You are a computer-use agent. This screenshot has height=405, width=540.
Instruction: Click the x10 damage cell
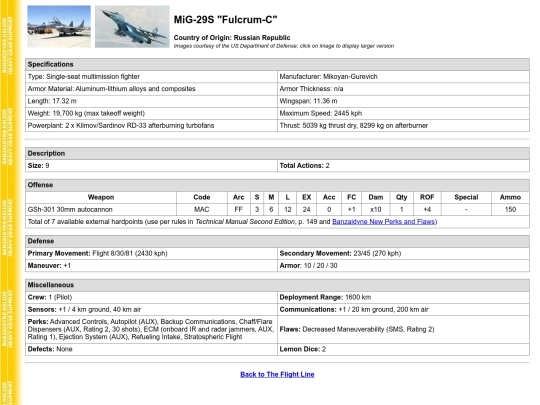[x=376, y=209]
